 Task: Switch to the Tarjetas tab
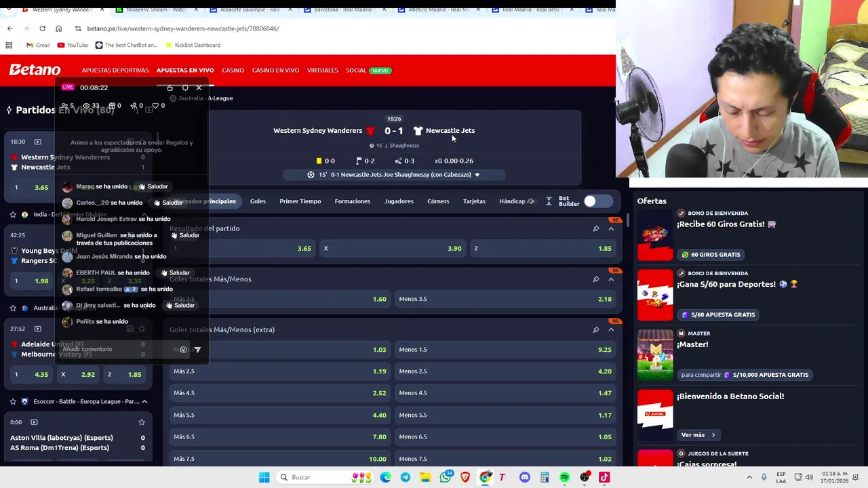click(x=474, y=201)
